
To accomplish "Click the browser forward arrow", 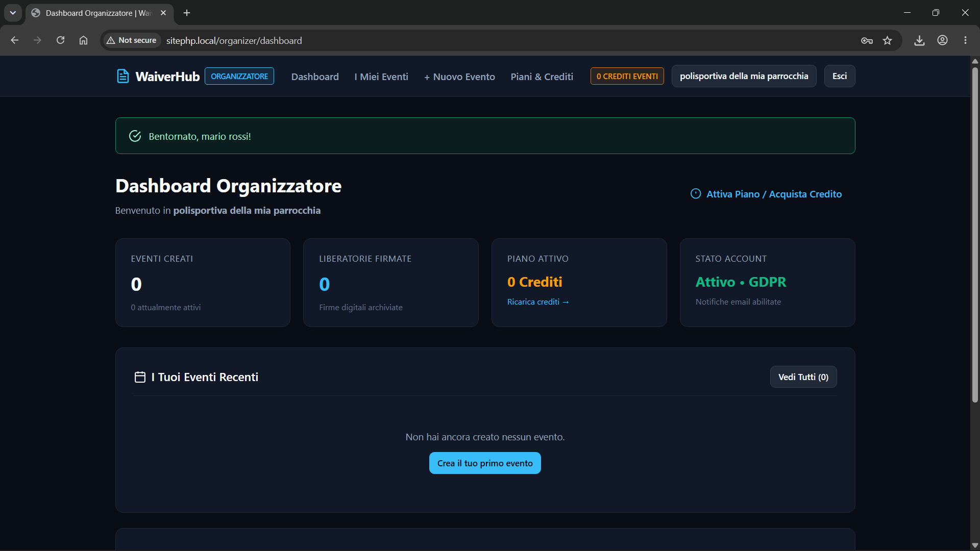I will click(x=37, y=40).
